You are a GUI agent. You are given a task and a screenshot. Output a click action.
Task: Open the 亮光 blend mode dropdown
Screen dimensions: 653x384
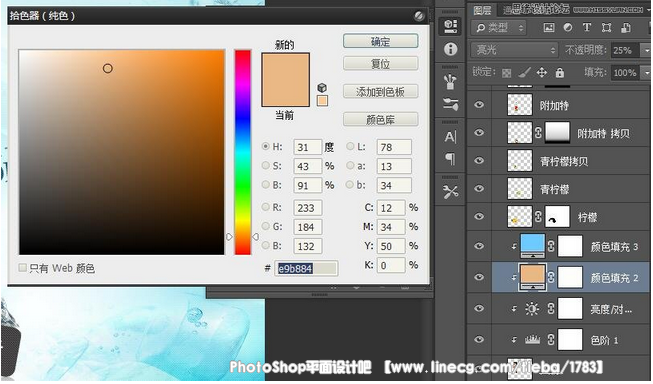tap(514, 50)
